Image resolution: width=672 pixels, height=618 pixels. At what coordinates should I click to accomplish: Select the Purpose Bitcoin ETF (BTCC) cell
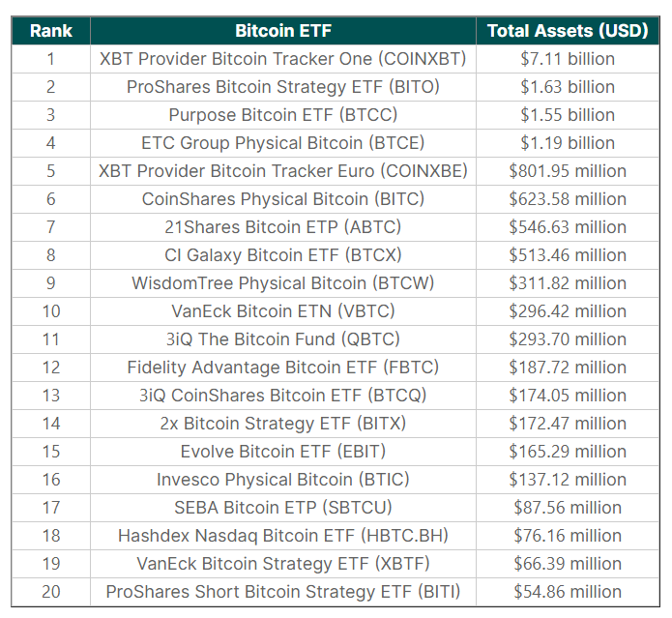(x=282, y=115)
